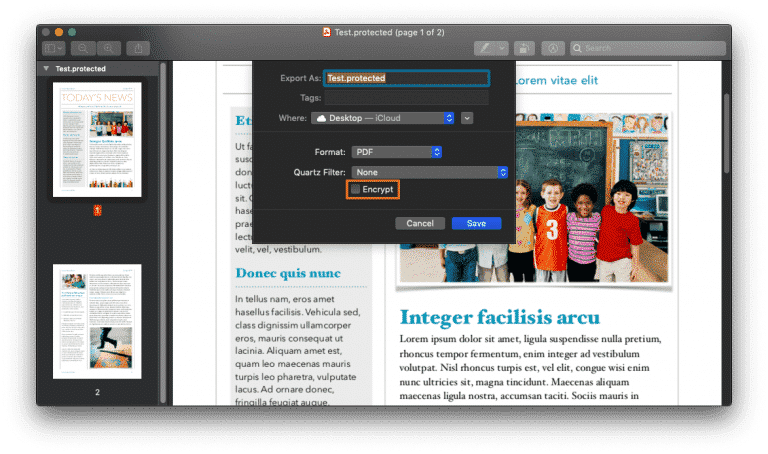This screenshot has width=768, height=454.
Task: Click the 'Integer facilisis arcu' heading
Action: click(x=500, y=317)
